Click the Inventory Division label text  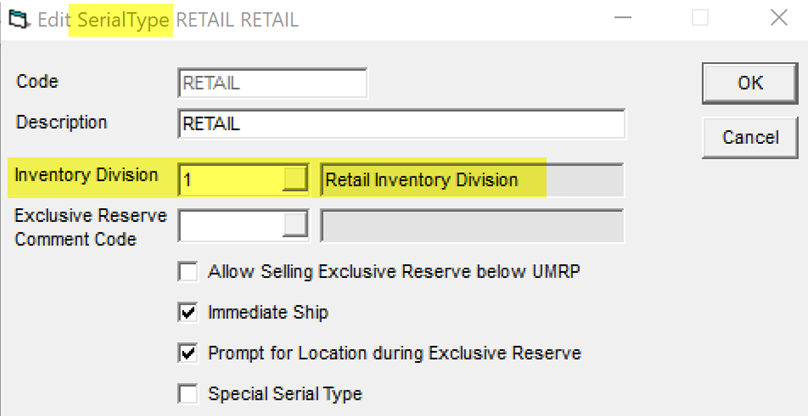click(x=86, y=175)
